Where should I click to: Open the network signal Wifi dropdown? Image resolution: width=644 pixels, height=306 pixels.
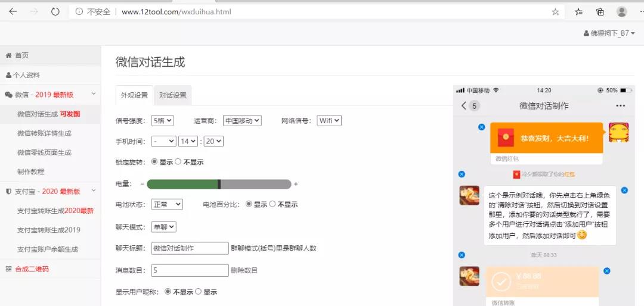329,120
